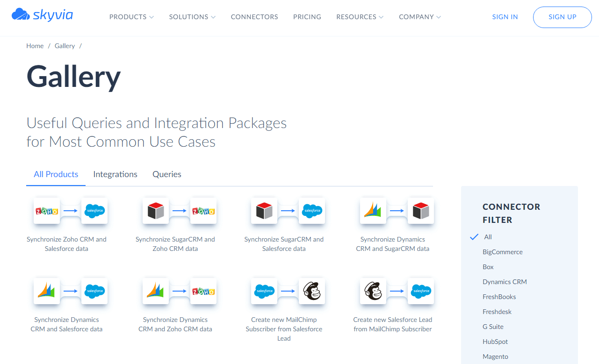Click Salesforce icon in Dynamics CRM and Salesforce card
The image size is (599, 364).
click(94, 291)
